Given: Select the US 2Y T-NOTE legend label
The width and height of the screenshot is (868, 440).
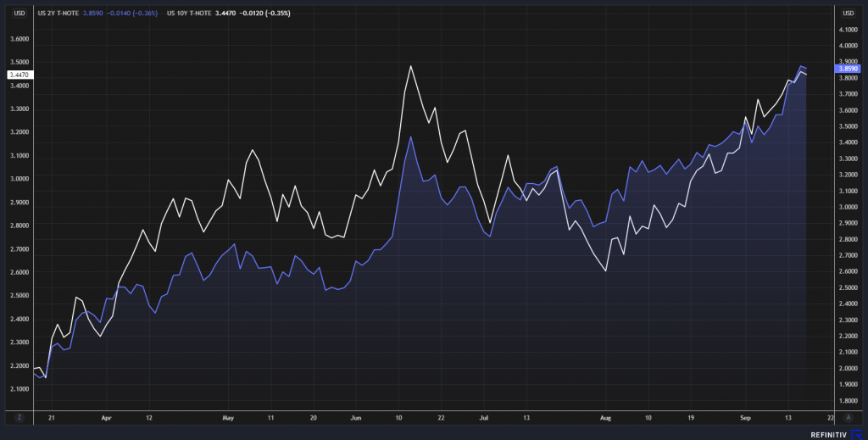Looking at the screenshot, I should pyautogui.click(x=58, y=14).
